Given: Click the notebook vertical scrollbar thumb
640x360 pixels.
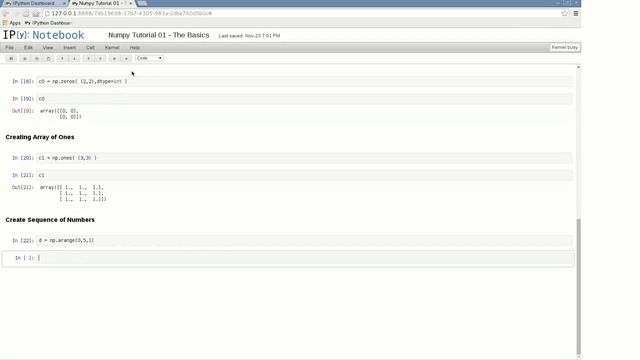Looking at the screenshot, I should [x=578, y=286].
